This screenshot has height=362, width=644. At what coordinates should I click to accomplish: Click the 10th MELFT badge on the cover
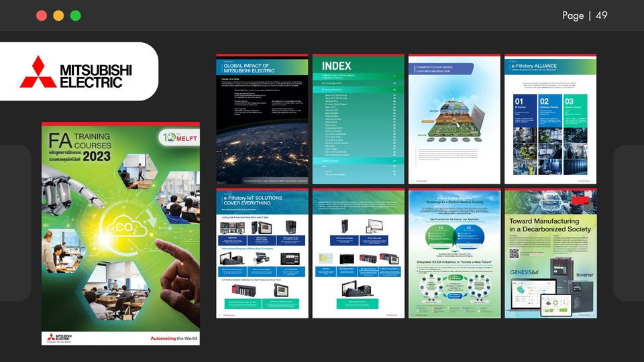[178, 138]
